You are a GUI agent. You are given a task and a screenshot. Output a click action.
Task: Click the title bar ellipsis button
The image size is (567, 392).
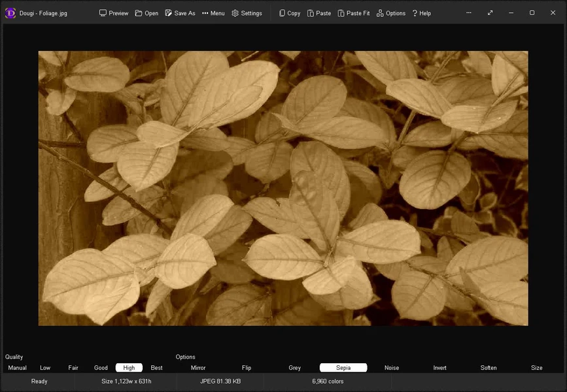pyautogui.click(x=468, y=13)
